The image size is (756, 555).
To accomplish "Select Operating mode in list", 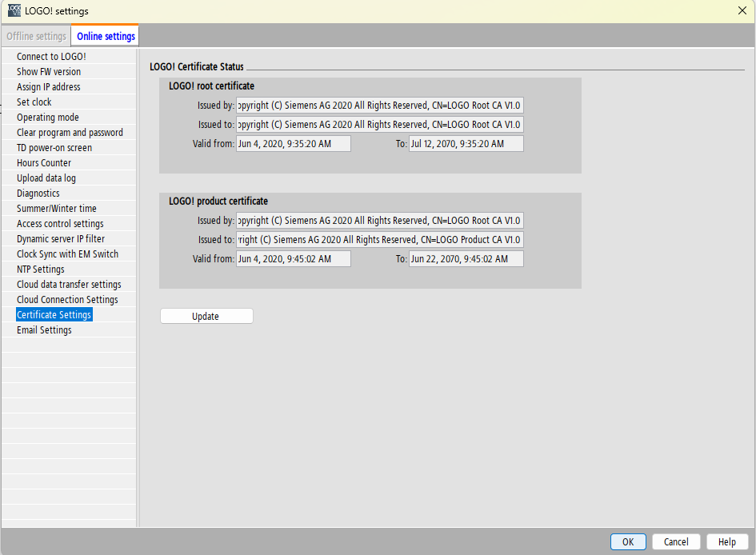I will [x=48, y=117].
